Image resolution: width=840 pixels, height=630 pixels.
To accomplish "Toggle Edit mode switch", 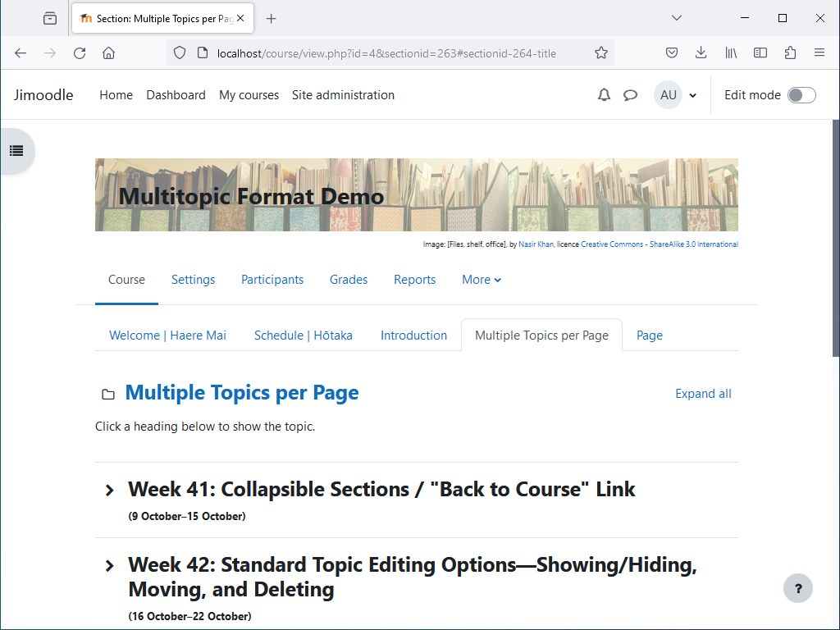I will pos(801,95).
